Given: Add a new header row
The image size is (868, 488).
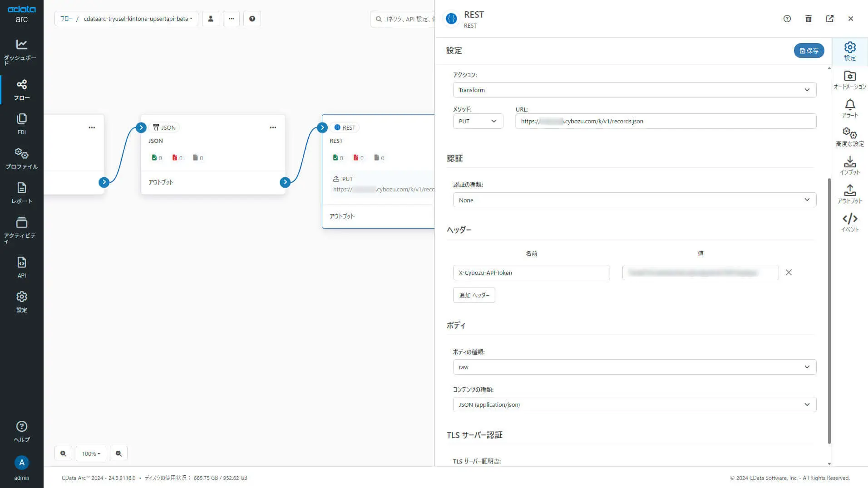Looking at the screenshot, I should click(474, 295).
